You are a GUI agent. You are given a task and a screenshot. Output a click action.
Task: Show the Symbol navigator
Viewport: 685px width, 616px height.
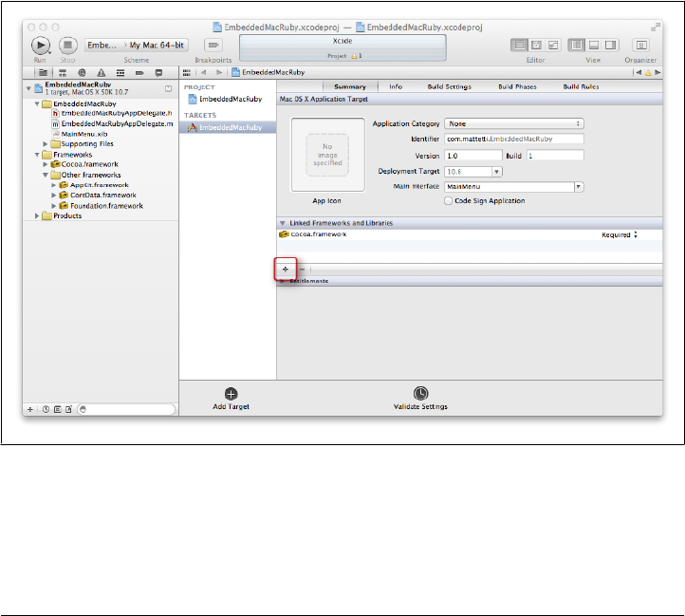coord(63,72)
